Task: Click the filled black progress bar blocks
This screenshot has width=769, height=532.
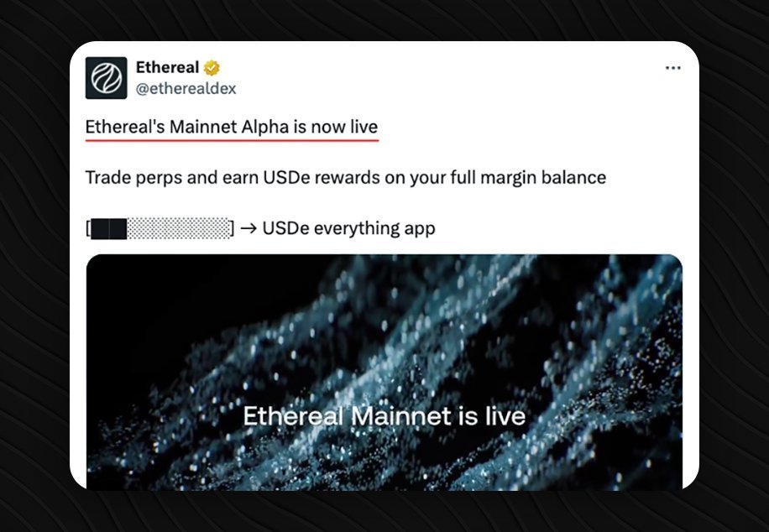Action: coord(109,229)
